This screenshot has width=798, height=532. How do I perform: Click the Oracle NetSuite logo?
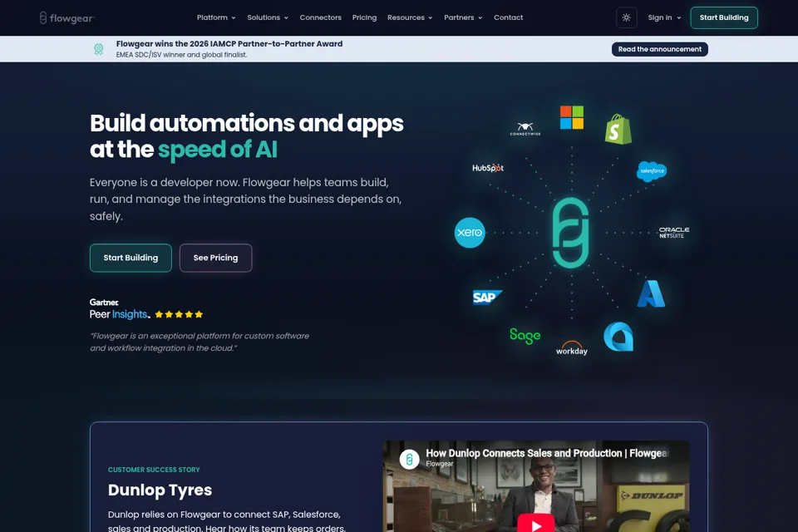point(674,233)
